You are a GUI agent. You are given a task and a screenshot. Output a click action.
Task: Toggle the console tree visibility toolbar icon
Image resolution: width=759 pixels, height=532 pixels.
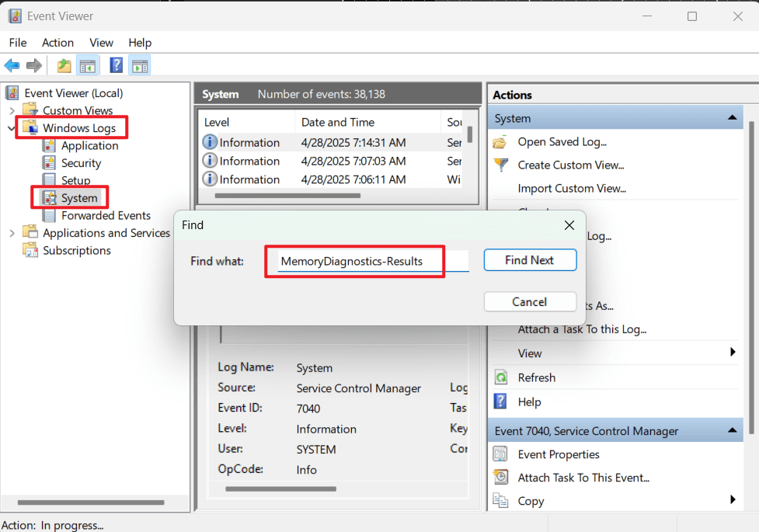point(88,65)
